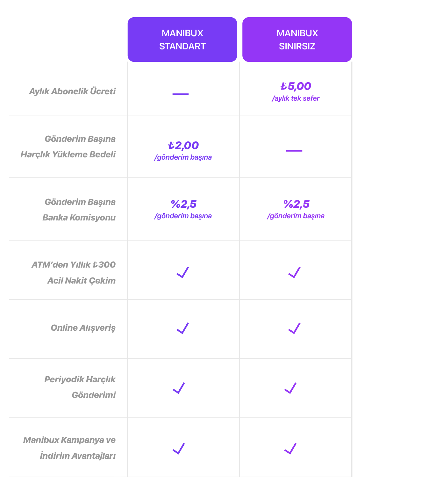Viewport: 421px width, 504px height.
Task: Click the ₺5,00 monthly price
Action: pyautogui.click(x=296, y=86)
